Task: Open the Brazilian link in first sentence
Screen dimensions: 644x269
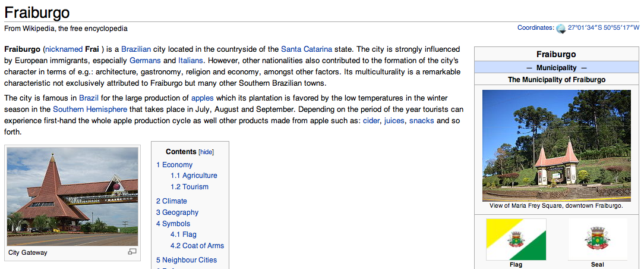Action: pos(137,49)
